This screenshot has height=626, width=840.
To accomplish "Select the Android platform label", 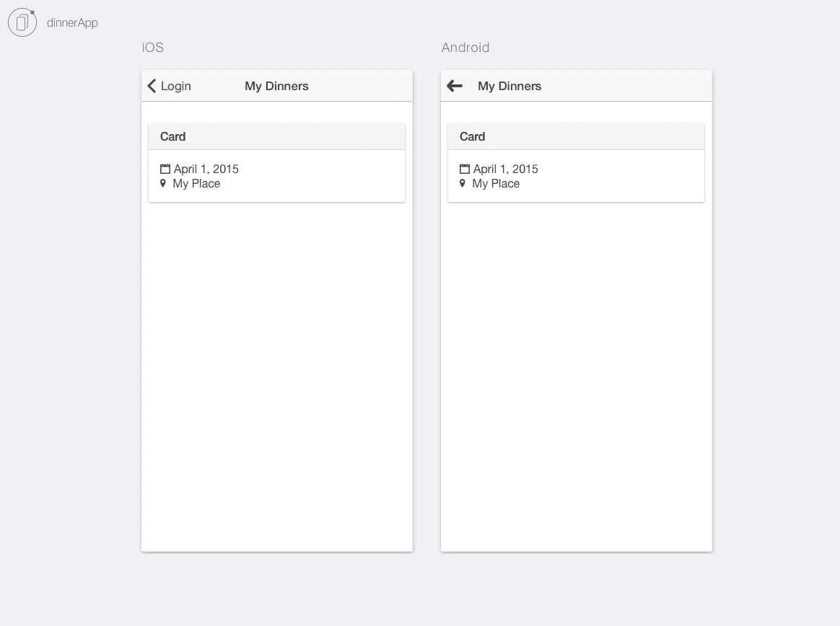I will pyautogui.click(x=465, y=48).
